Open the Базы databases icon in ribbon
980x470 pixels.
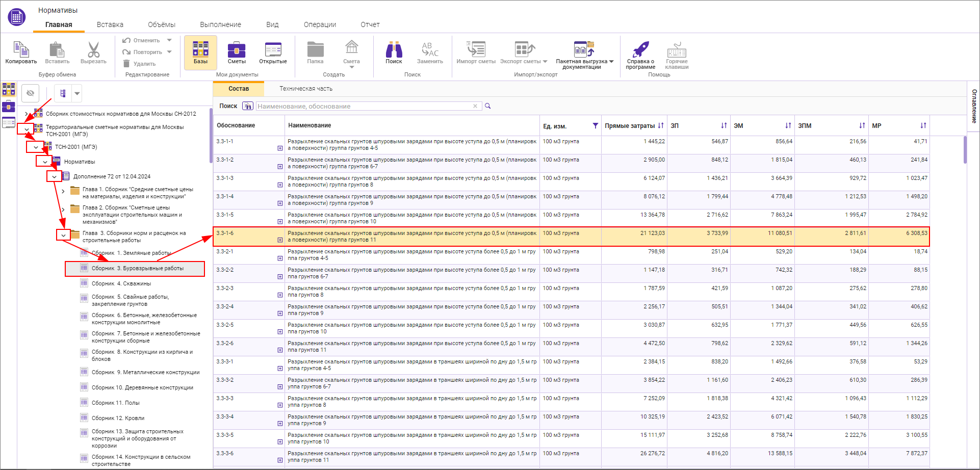pyautogui.click(x=200, y=49)
